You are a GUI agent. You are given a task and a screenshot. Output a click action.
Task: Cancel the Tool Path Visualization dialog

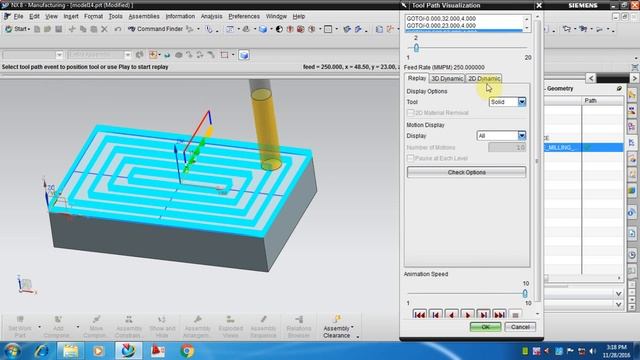coord(520,327)
